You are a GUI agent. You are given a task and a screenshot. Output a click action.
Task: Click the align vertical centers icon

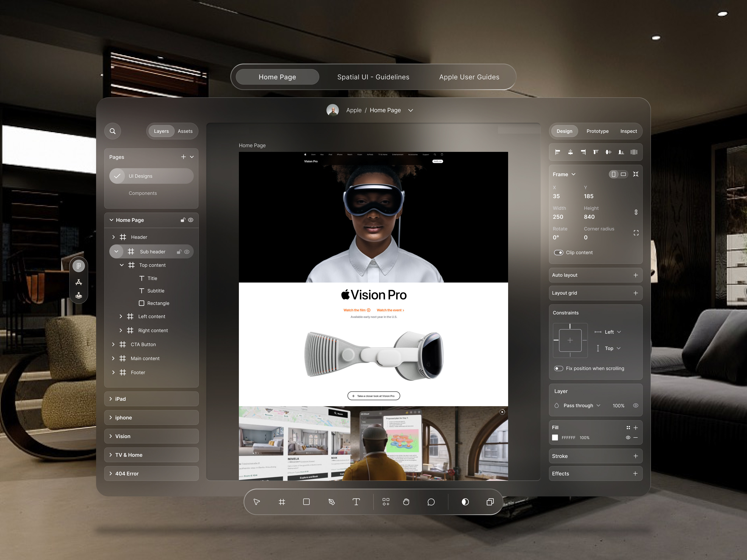pos(608,152)
